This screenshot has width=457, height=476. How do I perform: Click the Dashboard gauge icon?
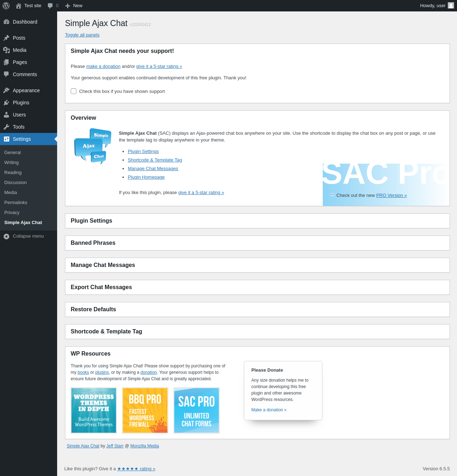pos(6,22)
